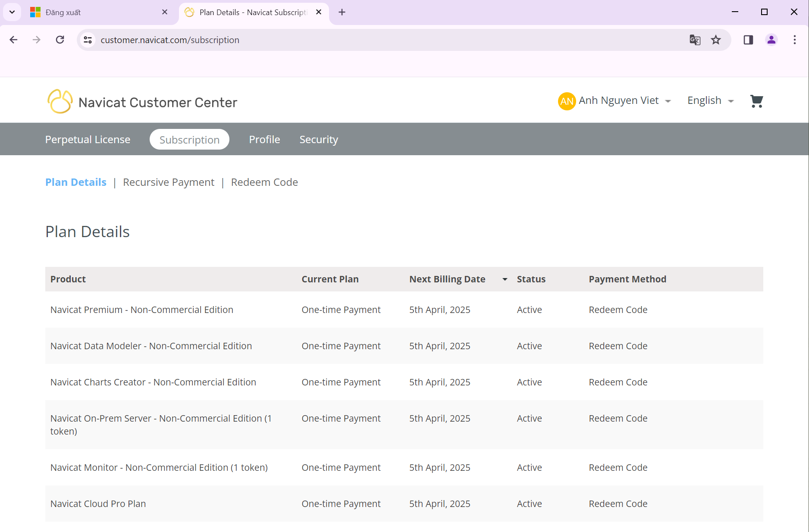
Task: Go back to the previous page
Action: pos(14,40)
